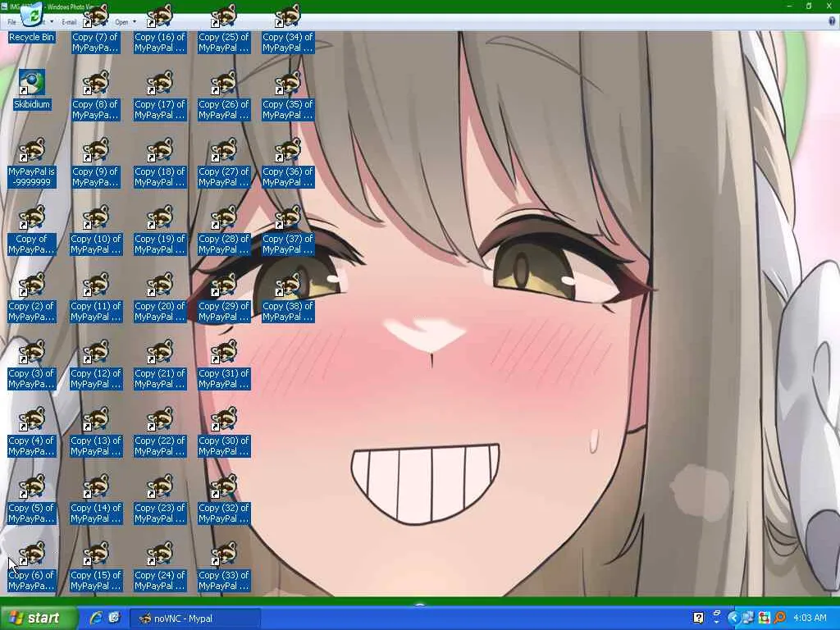Select the 'Copy (36) of MyPayPal' shortcut
Image resolution: width=840 pixels, height=630 pixels.
pos(288,163)
